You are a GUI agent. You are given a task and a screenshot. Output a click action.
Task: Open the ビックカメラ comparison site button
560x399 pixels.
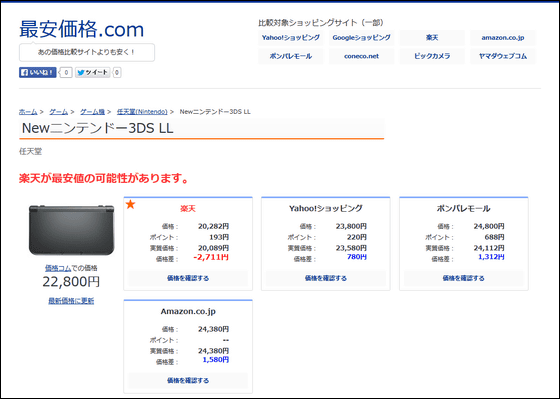432,56
